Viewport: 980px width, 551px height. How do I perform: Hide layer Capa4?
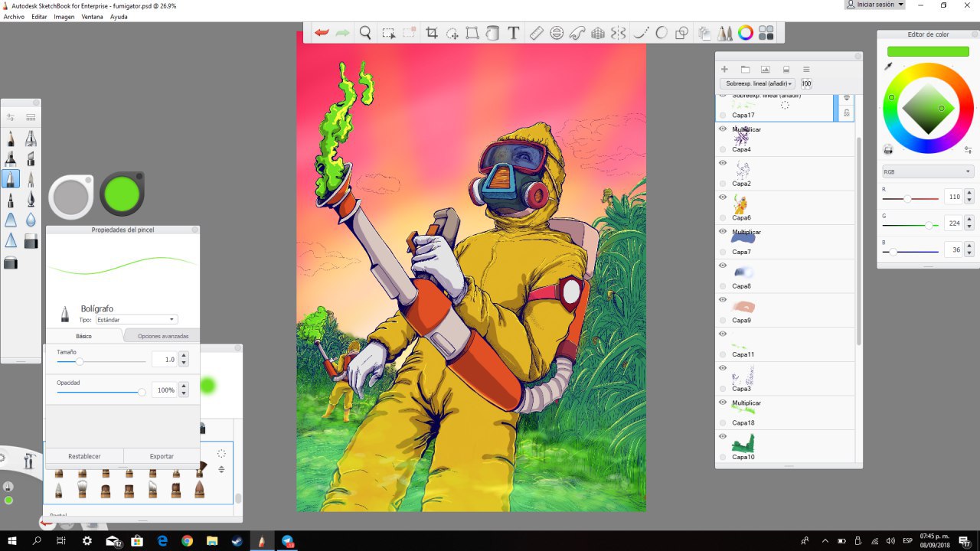pos(723,129)
